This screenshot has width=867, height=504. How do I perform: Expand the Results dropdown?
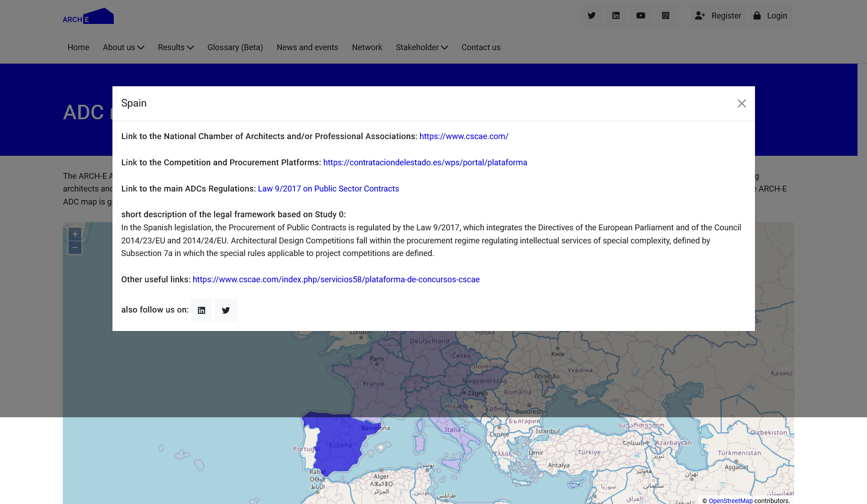pos(176,47)
